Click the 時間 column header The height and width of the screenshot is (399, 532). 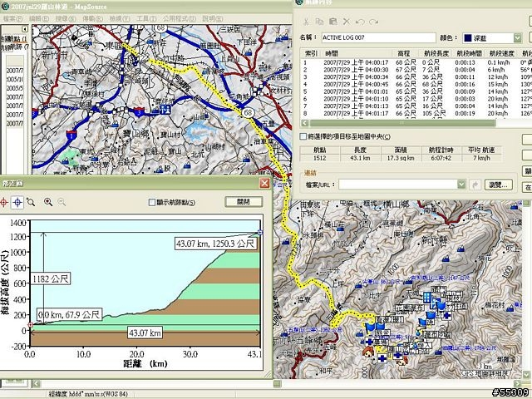coord(356,53)
